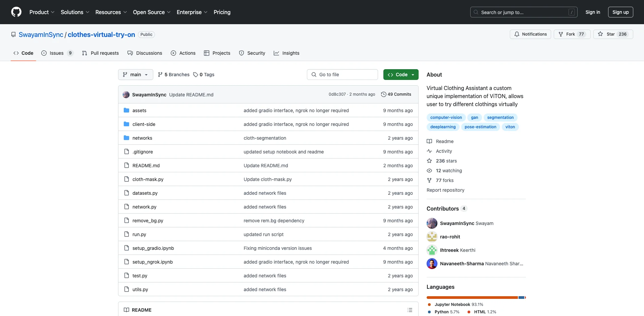Viewport: 644px width, 316px height.
Task: Open the Readme link in About
Action: [x=440, y=141]
